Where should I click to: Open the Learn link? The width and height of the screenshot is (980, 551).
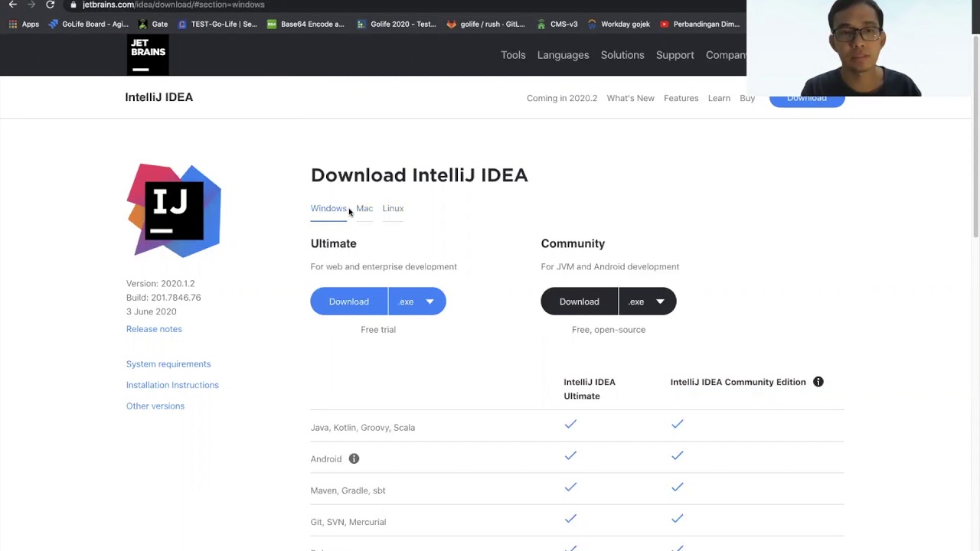pyautogui.click(x=719, y=98)
